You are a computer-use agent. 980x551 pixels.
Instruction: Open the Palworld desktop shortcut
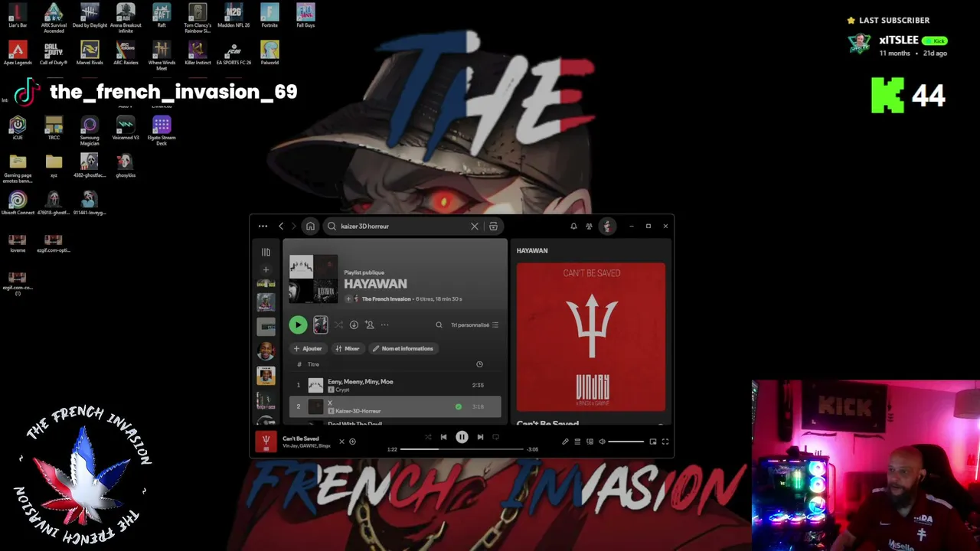(x=269, y=53)
